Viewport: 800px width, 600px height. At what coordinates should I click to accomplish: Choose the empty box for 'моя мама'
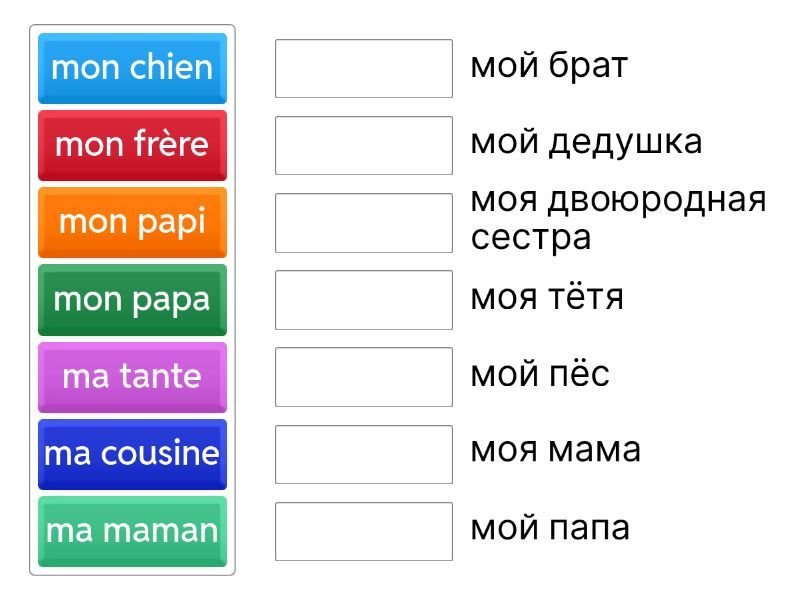(x=364, y=453)
